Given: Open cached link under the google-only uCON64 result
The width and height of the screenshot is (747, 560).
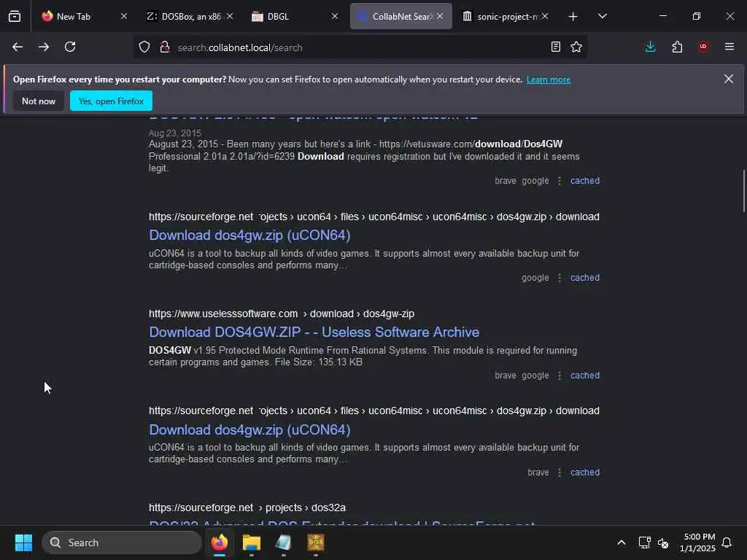Looking at the screenshot, I should [585, 278].
